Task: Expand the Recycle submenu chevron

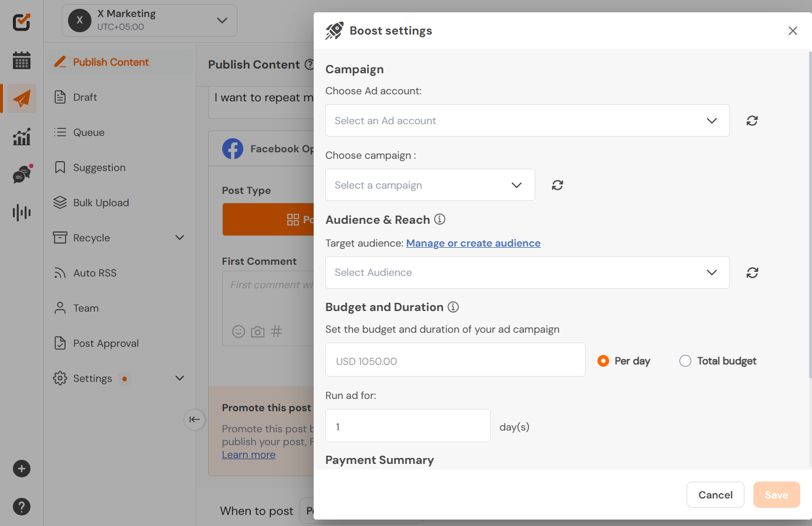Action: click(x=180, y=237)
